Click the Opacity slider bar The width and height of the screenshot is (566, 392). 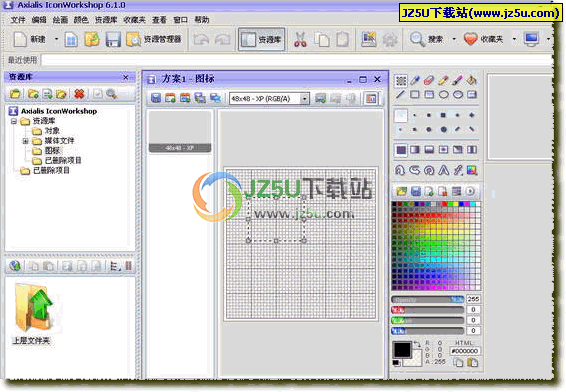428,299
